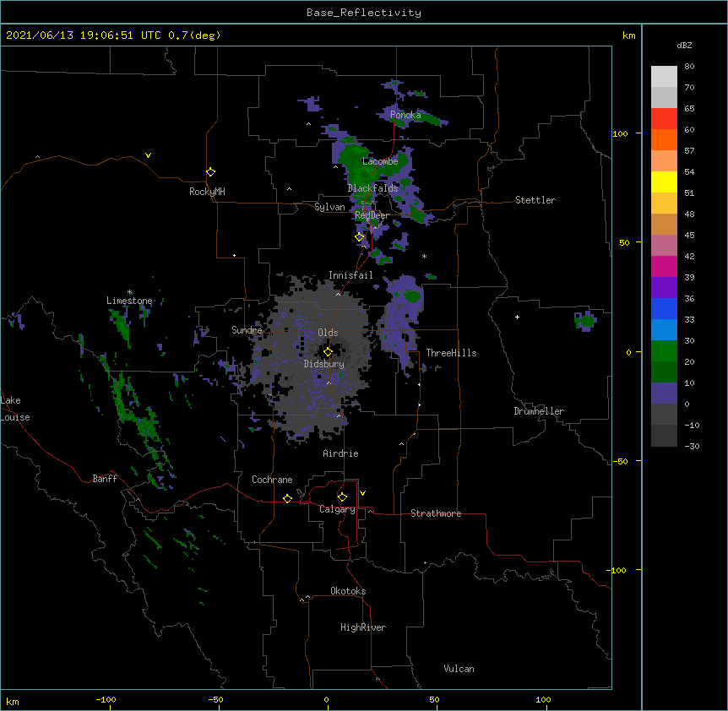This screenshot has height=711, width=728.
Task: Click the 42 value in dBZ legend
Action: coord(689,256)
